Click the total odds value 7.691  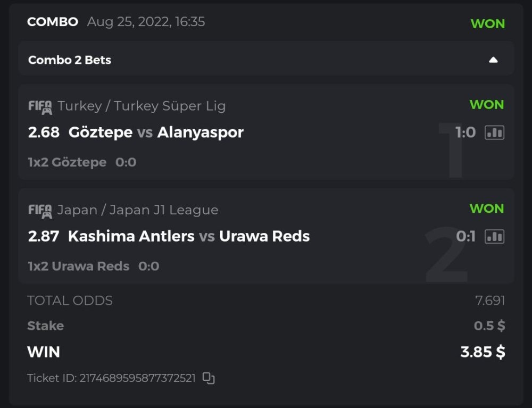coord(489,301)
